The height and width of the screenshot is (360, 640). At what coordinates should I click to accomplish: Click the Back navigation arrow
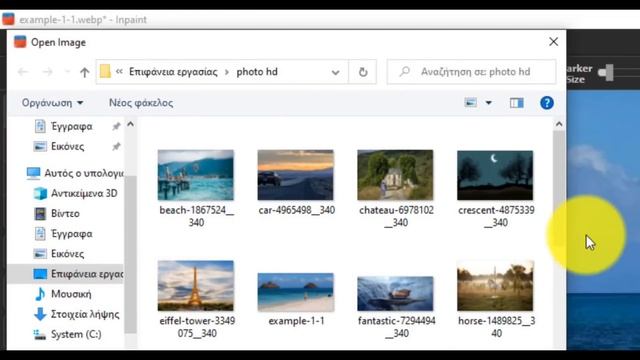click(x=23, y=72)
